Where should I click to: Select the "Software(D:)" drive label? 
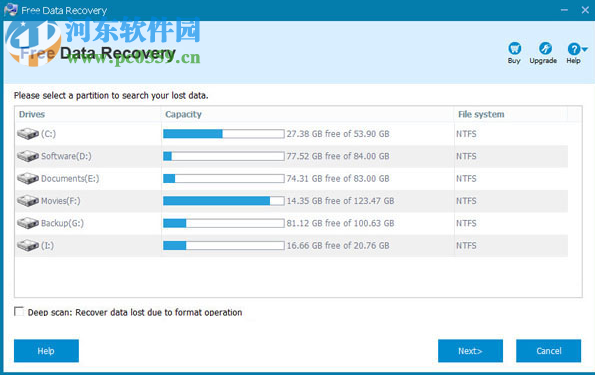tap(66, 156)
